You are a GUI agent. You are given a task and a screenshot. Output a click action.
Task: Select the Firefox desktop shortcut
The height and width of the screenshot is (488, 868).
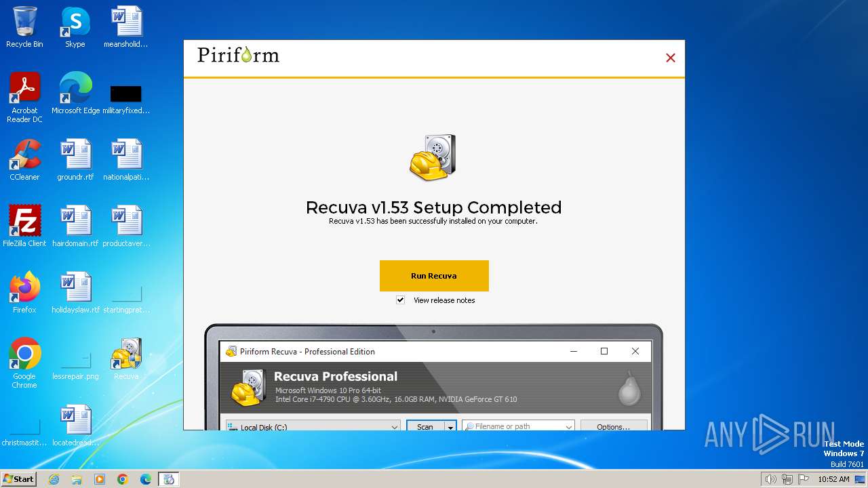(x=24, y=293)
